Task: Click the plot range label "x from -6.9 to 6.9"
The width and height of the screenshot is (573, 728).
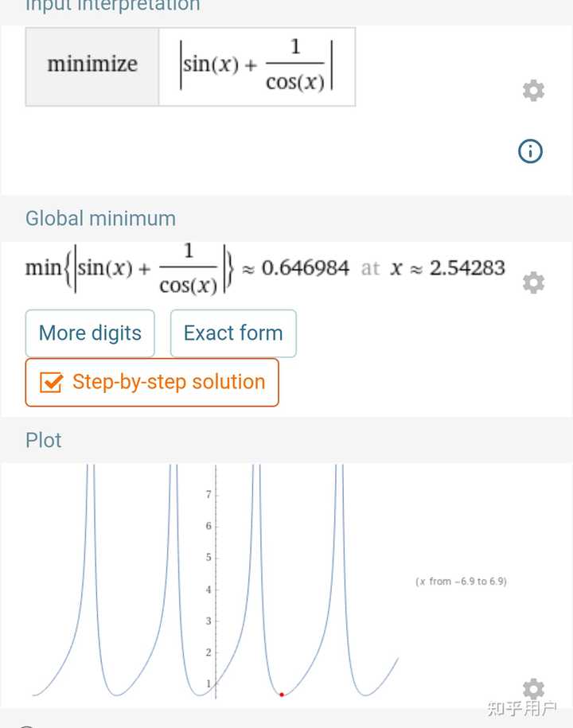Action: (461, 582)
